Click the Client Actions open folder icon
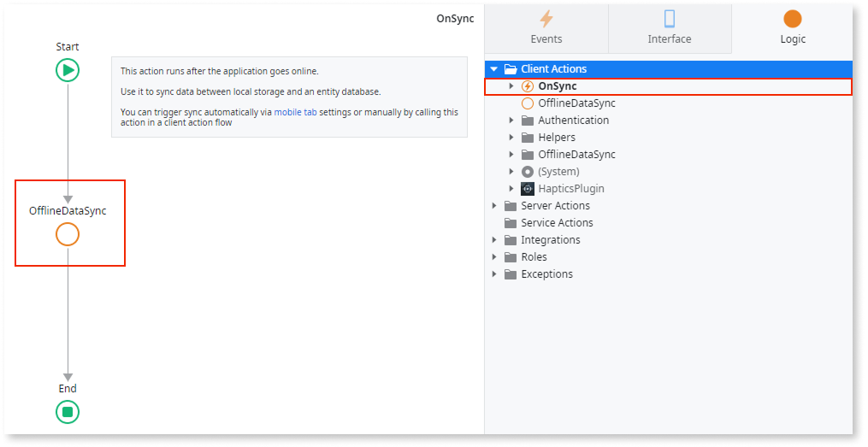This screenshot has height=447, width=868. 511,69
